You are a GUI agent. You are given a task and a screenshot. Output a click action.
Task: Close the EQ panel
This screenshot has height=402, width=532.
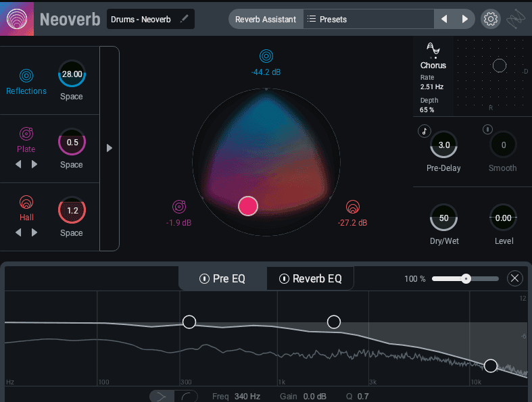coord(514,278)
